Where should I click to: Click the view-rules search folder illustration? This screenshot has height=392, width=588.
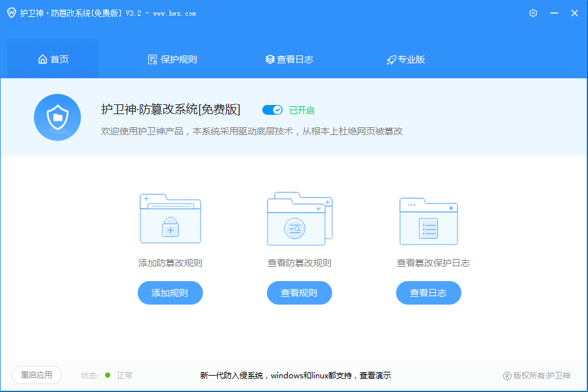tap(300, 219)
